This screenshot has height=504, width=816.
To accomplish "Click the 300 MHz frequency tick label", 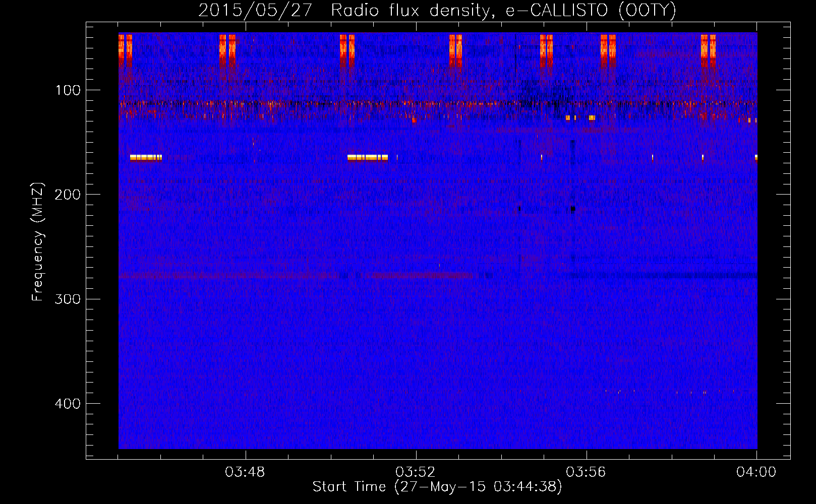I will [x=68, y=299].
